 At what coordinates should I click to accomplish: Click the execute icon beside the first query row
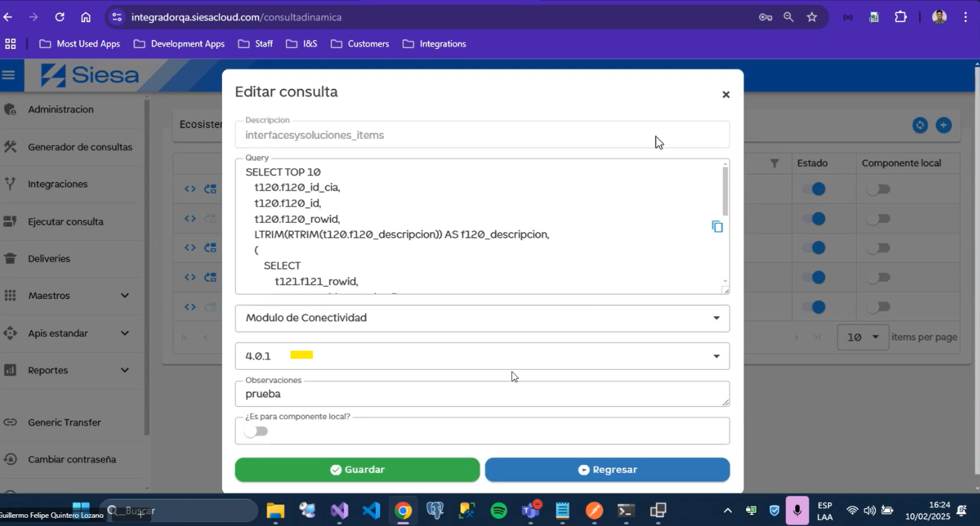coord(210,188)
